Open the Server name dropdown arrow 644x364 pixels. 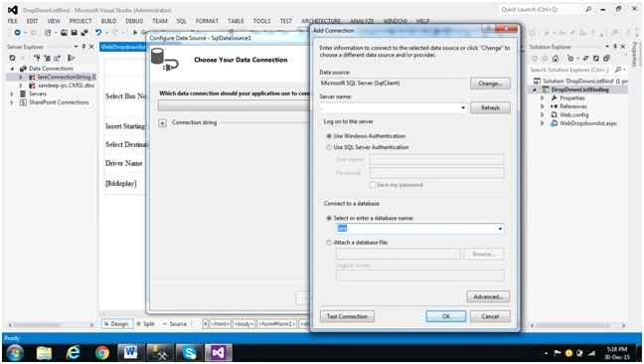[x=463, y=107]
